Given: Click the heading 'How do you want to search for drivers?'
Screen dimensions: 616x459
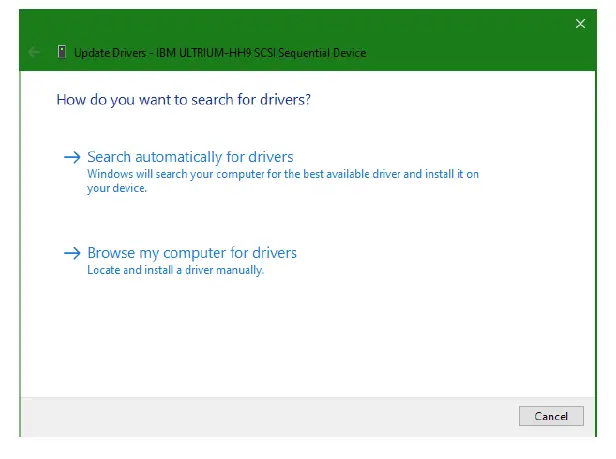Looking at the screenshot, I should [183, 100].
